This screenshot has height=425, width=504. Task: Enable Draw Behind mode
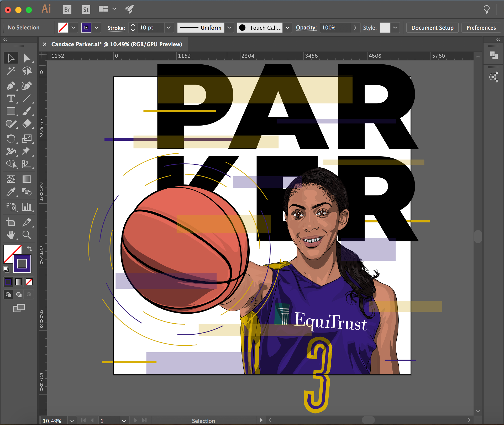tap(19, 294)
